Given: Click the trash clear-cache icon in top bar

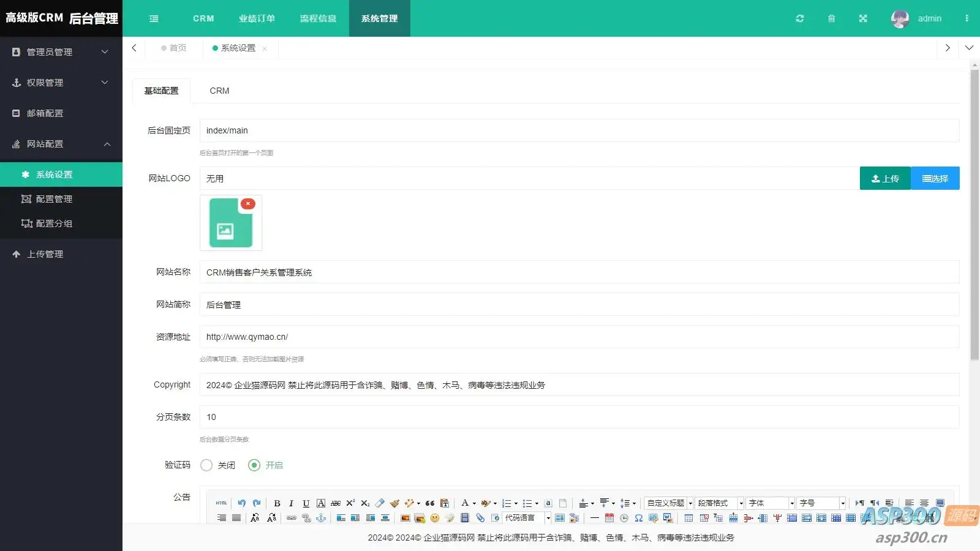Looking at the screenshot, I should [831, 18].
